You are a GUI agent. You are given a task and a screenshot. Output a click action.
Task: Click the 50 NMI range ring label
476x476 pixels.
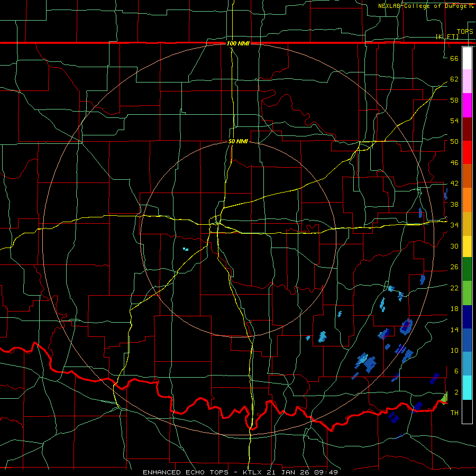tap(238, 141)
